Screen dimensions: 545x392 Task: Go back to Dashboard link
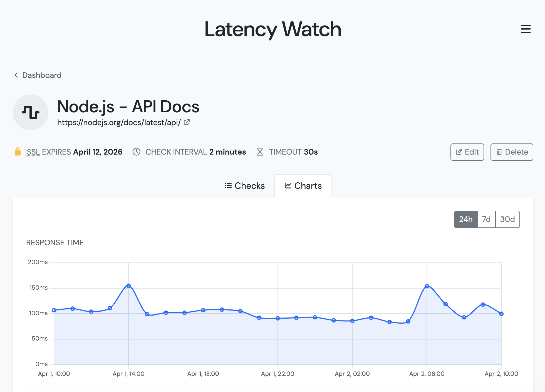pyautogui.click(x=42, y=75)
